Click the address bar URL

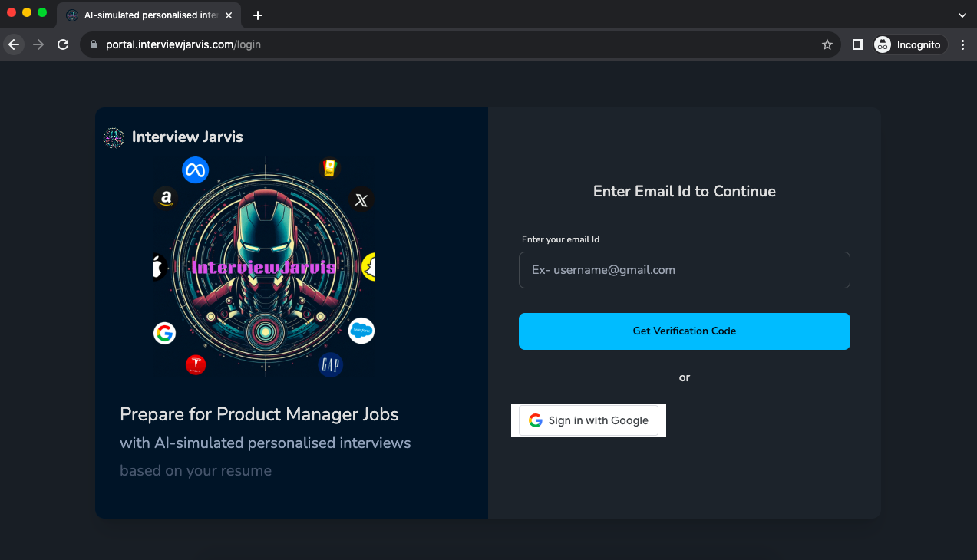183,44
